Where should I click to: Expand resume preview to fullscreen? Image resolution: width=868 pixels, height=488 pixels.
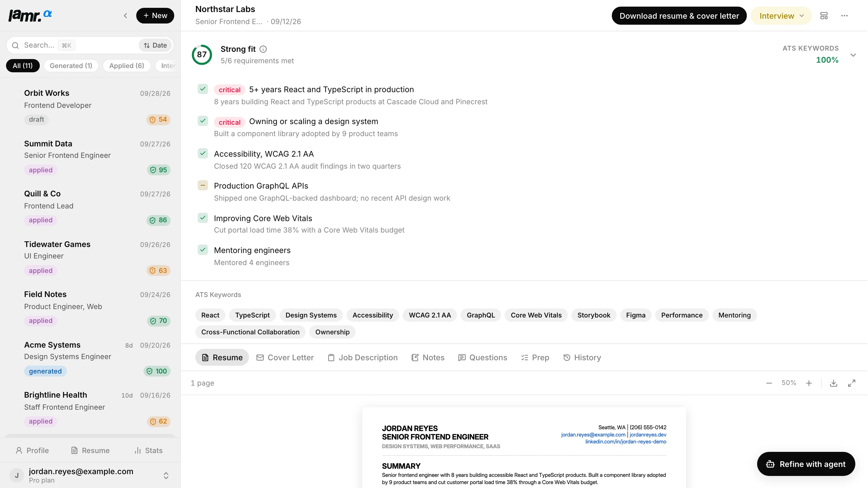click(851, 383)
